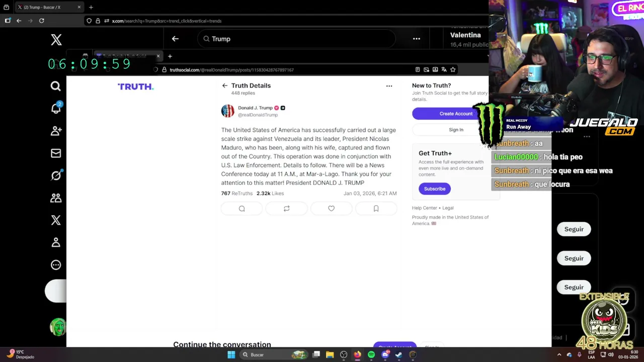The width and height of the screenshot is (644, 362).
Task: Open Discord from taskbar
Action: (x=385, y=355)
